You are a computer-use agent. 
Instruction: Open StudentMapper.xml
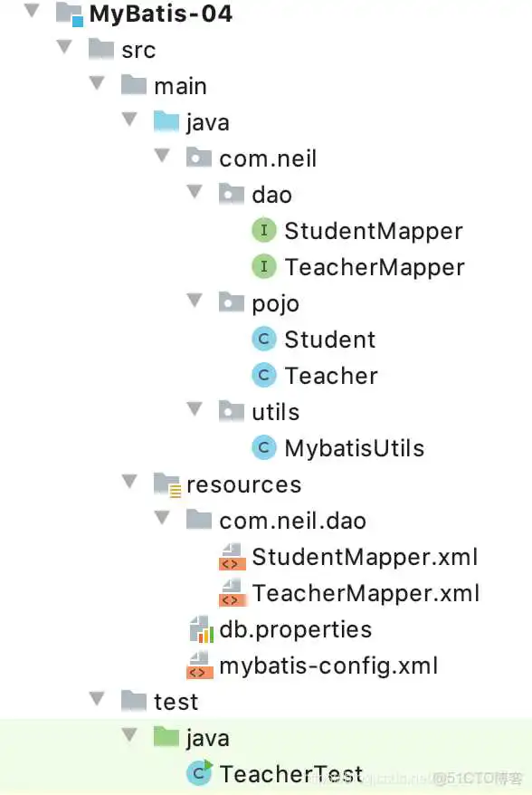pyautogui.click(x=365, y=557)
